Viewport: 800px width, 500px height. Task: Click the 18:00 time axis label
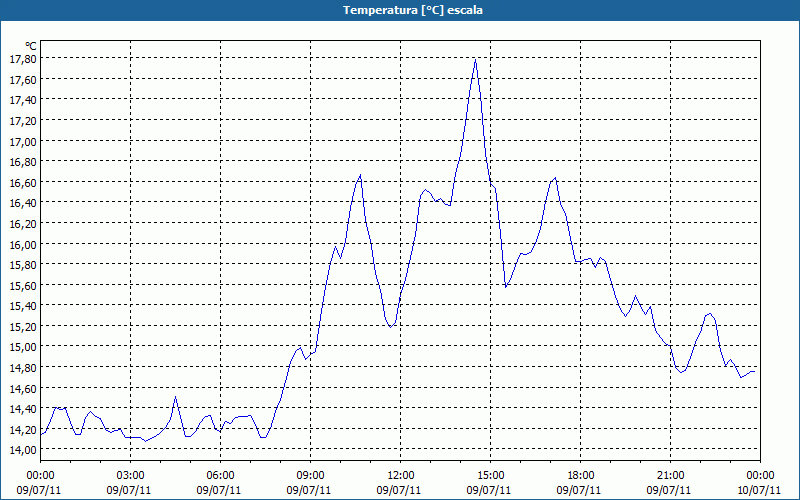[581, 476]
